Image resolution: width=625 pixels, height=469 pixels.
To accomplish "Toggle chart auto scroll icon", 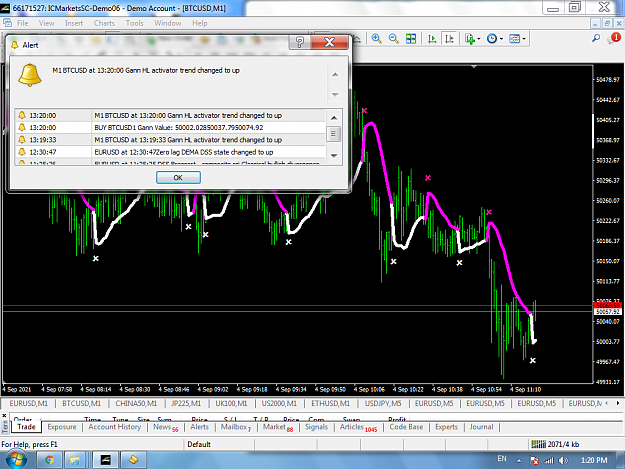I will click(432, 39).
